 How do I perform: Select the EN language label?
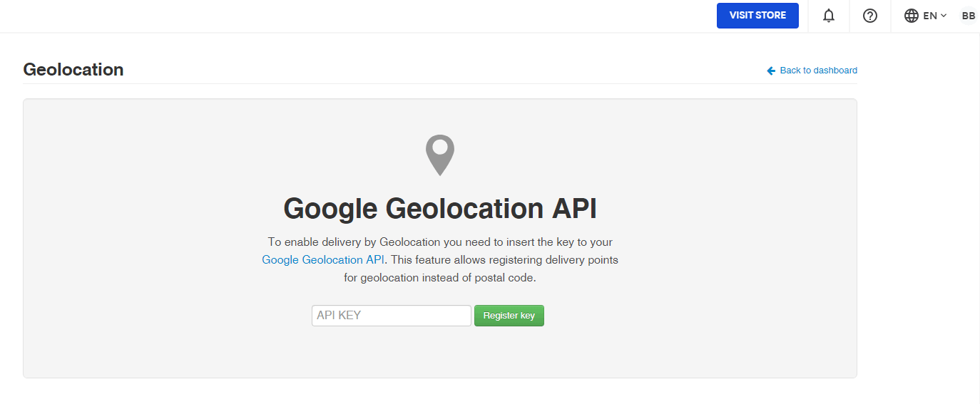[x=929, y=16]
